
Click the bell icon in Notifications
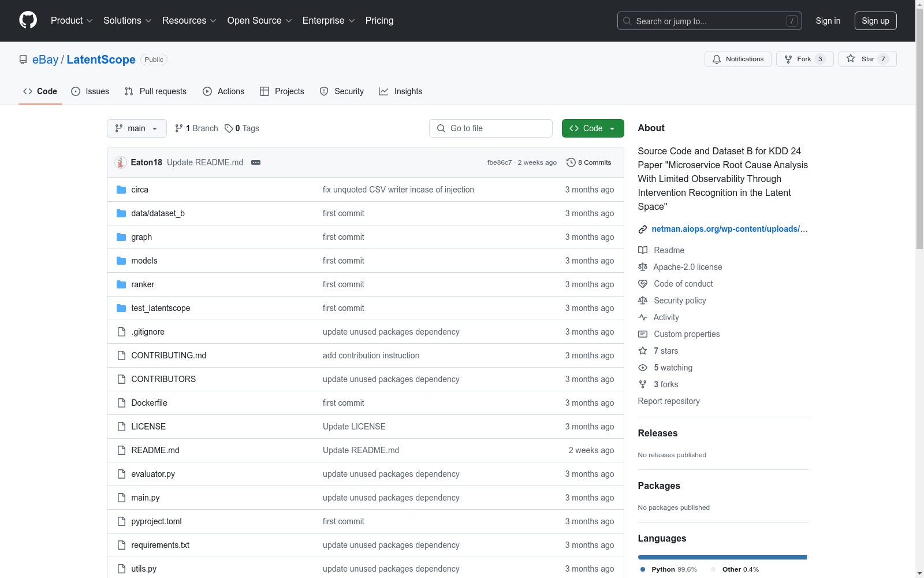pos(717,59)
